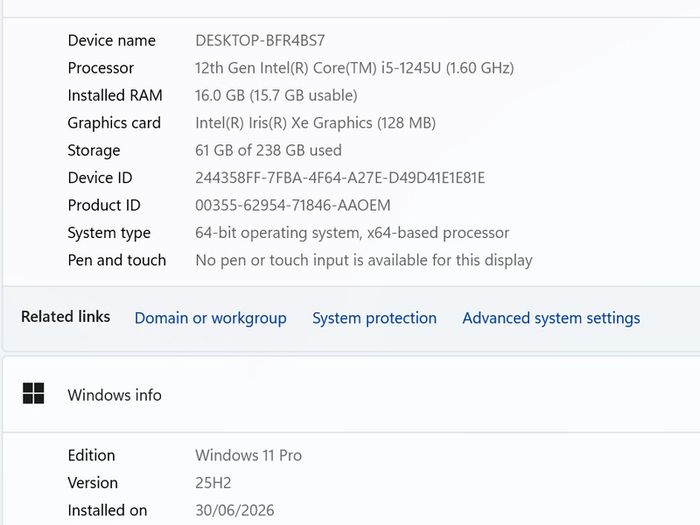Select the storage value 61 GB of 238 GB used

(x=268, y=150)
